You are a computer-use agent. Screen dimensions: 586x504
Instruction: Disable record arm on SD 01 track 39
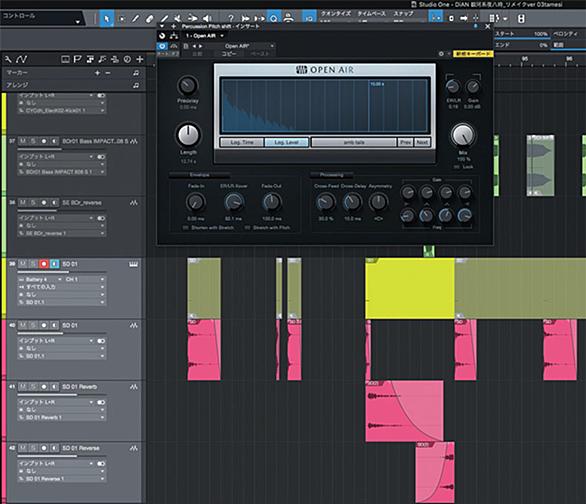click(44, 264)
